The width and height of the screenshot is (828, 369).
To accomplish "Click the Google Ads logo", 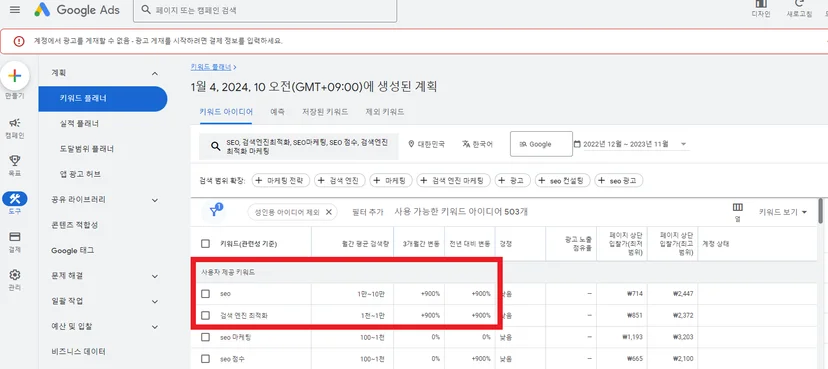I will coord(77,10).
